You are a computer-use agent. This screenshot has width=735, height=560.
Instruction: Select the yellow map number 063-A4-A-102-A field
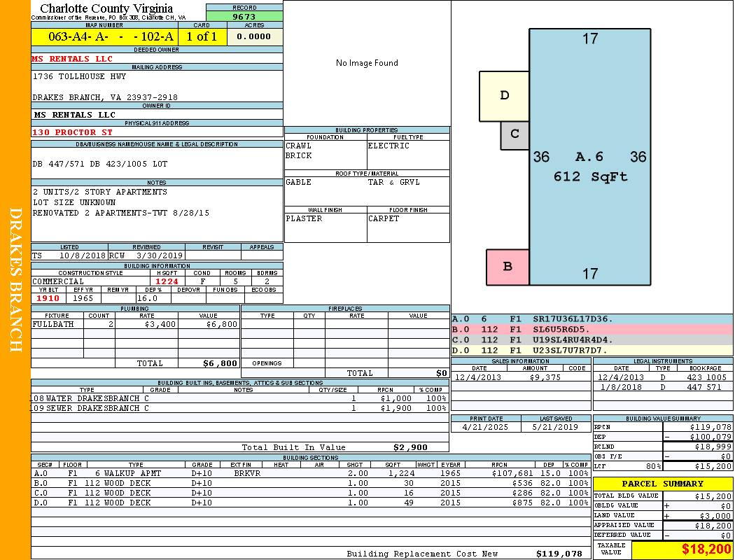[111, 36]
